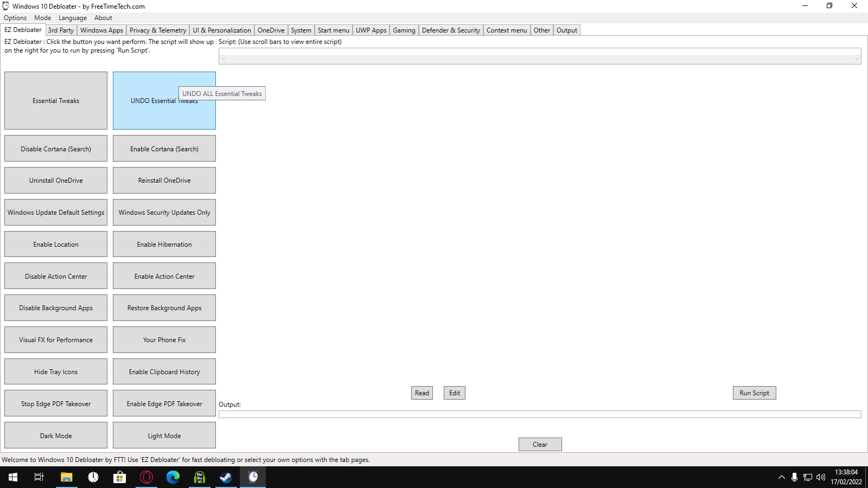Click the Run Script button
The image size is (868, 488).
pos(754,393)
